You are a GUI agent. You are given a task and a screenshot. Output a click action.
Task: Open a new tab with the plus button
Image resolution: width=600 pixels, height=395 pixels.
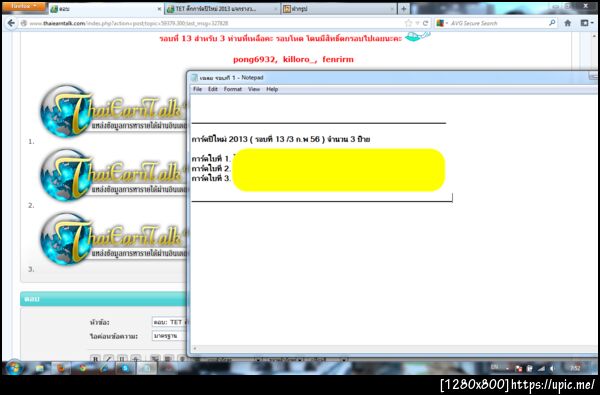403,9
